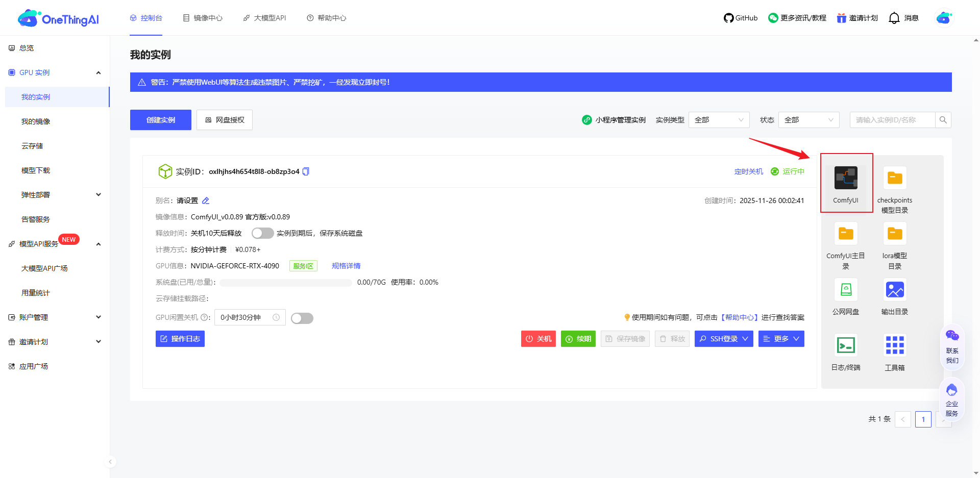Image resolution: width=980 pixels, height=478 pixels.
Task: Open the output directory image icon
Action: (895, 290)
